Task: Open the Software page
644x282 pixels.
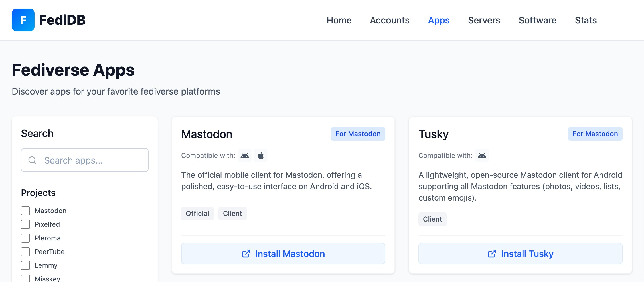Action: click(538, 20)
